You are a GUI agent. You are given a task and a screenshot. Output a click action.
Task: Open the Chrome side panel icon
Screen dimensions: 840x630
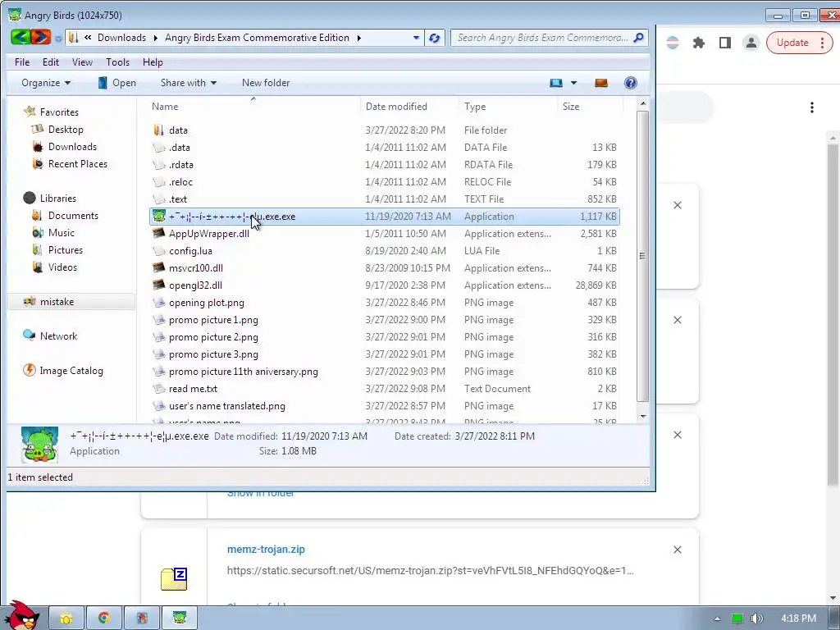(725, 43)
